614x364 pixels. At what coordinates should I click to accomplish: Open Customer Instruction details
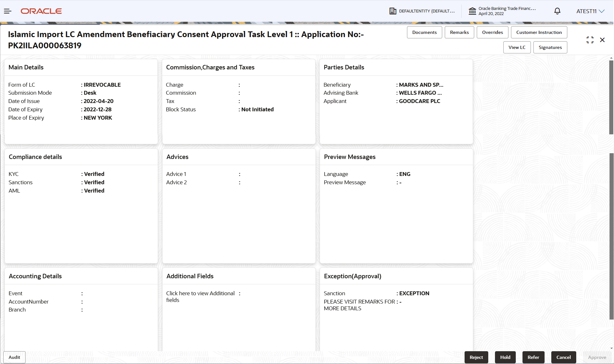coord(539,32)
